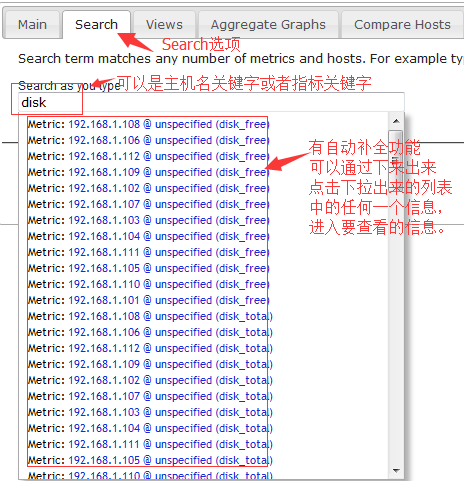Go to the Compare Hosts tab
The image size is (464, 481).
(x=402, y=25)
